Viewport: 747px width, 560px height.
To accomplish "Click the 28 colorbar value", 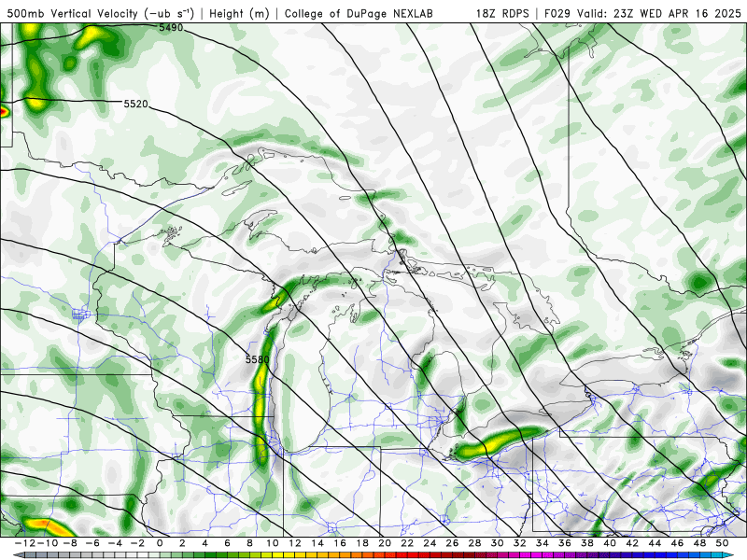I will point(474,543).
